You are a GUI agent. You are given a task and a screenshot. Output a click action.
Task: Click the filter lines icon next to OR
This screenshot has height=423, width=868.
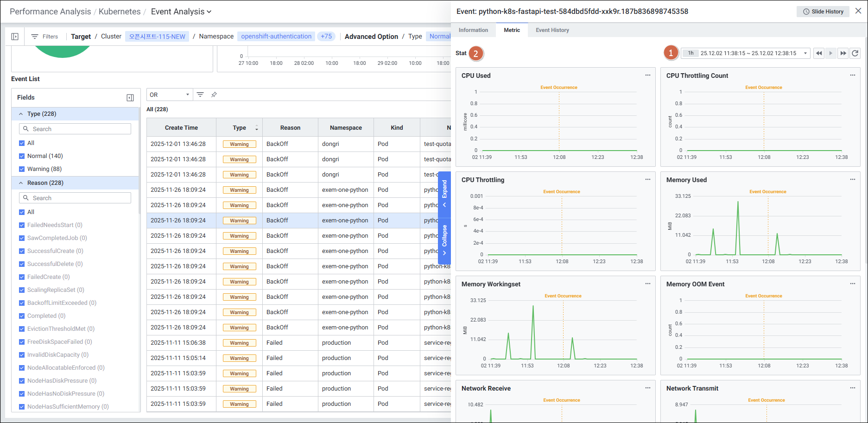point(200,95)
